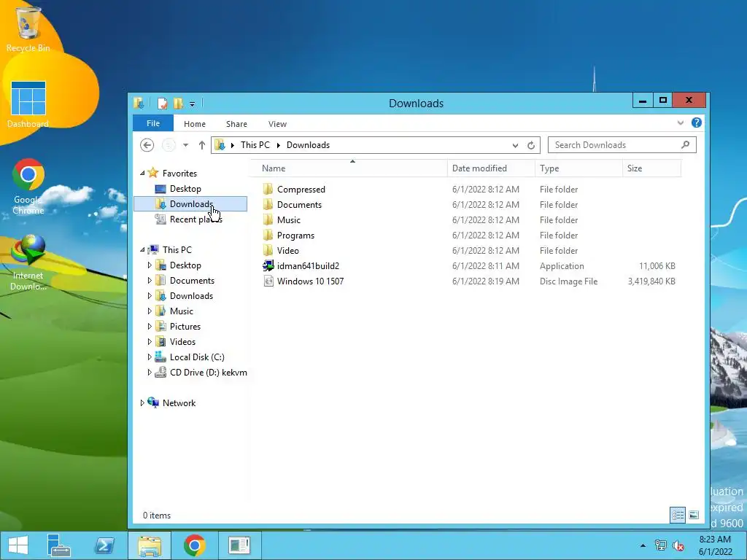Select Desktop under Favorites
The width and height of the screenshot is (747, 560).
click(185, 189)
